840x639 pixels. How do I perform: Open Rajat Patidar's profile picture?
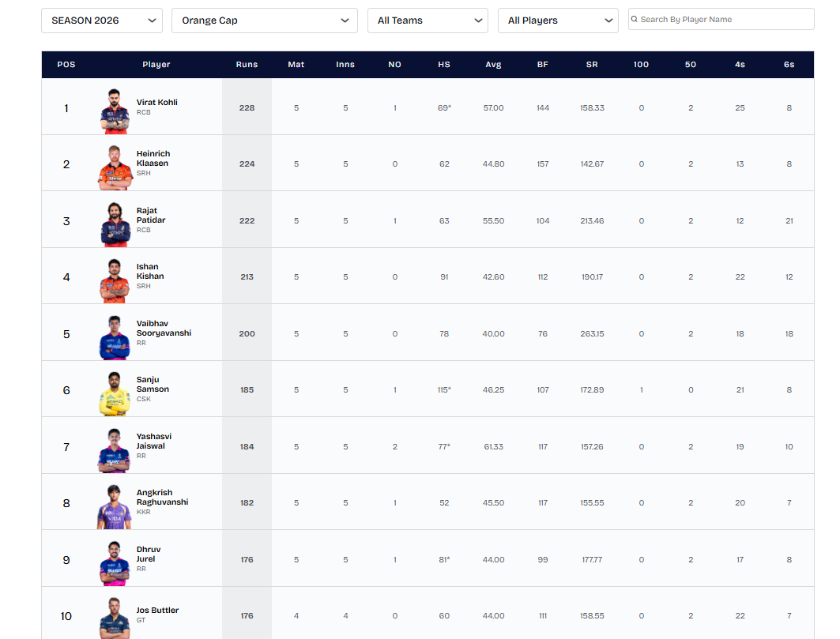tap(115, 223)
